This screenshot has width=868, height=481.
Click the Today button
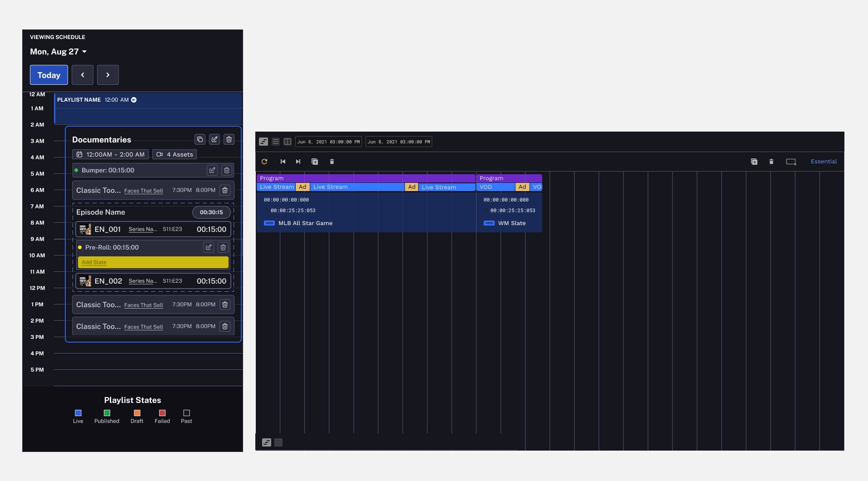pyautogui.click(x=49, y=75)
